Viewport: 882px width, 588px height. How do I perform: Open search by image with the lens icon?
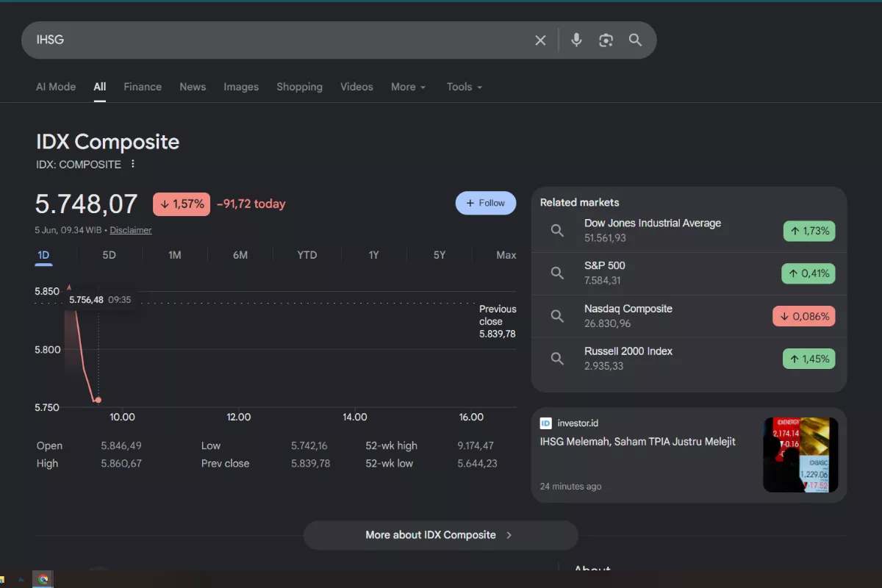coord(606,40)
